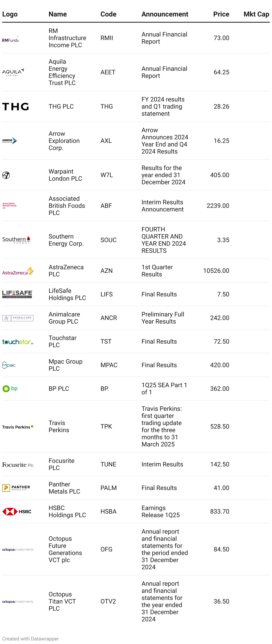This screenshot has width=272, height=644.
Task: Click the Travis Perkins ticker code TPK
Action: click(x=106, y=427)
